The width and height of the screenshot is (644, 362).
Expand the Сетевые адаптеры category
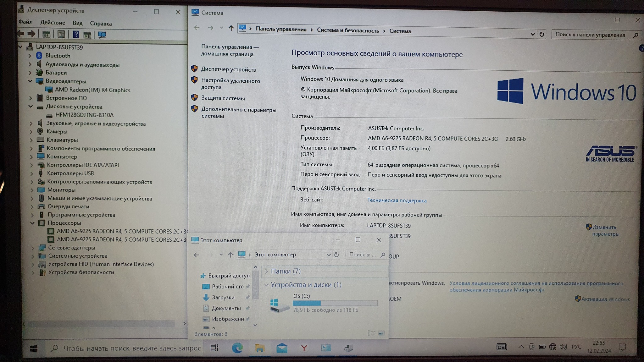point(33,248)
